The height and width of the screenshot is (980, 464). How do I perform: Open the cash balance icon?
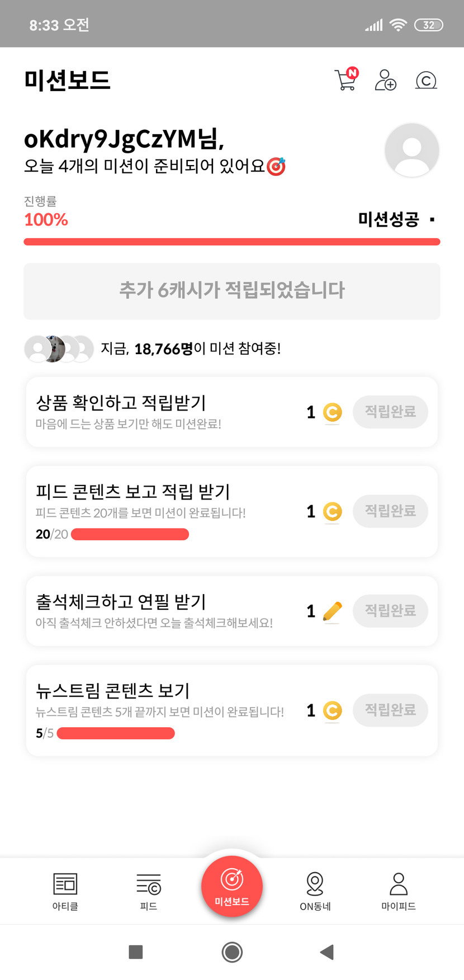426,81
